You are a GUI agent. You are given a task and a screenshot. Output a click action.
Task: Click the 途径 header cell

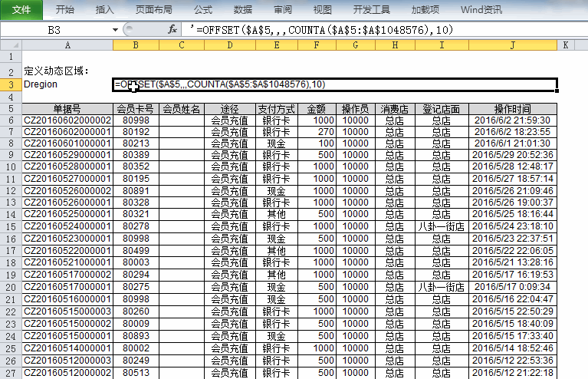[230, 109]
